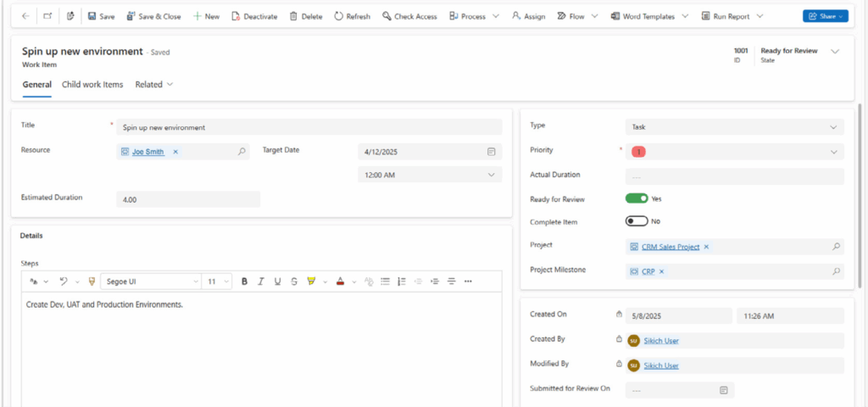868x407 pixels.
Task: Enable the Complete Item toggle
Action: (x=637, y=221)
